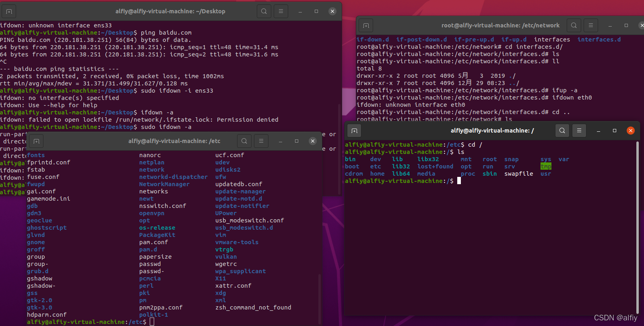Minimize the root-directory terminal window
644x326 pixels.
click(x=599, y=131)
